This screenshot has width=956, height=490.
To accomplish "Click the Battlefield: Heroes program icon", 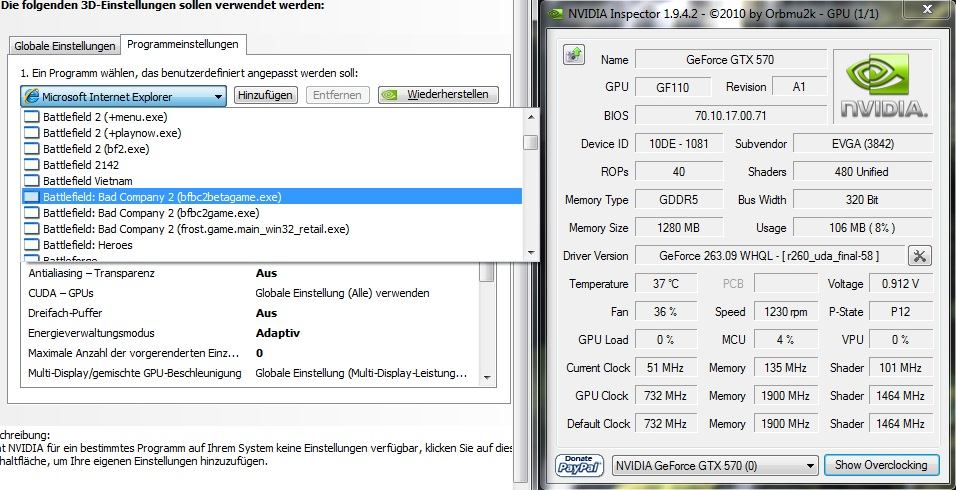I will [31, 244].
